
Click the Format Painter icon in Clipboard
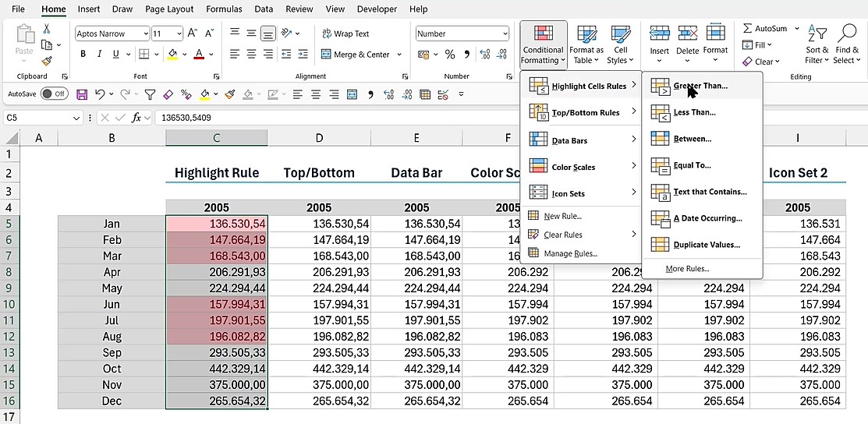[x=47, y=61]
